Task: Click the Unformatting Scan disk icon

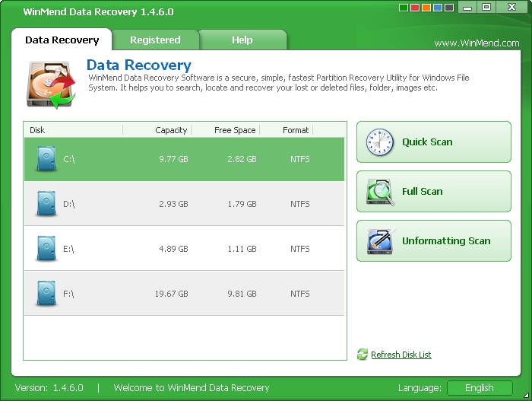Action: click(x=382, y=241)
